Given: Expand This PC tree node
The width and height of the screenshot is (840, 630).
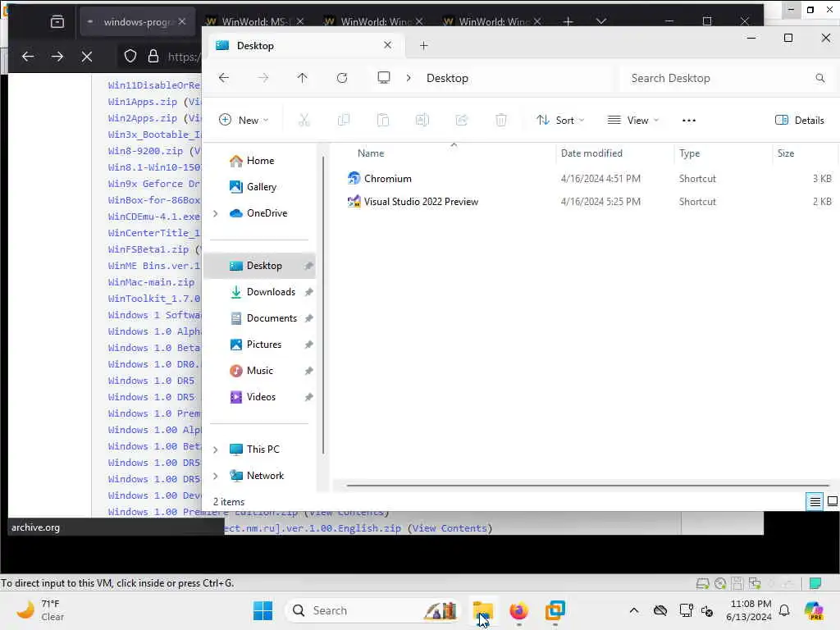Looking at the screenshot, I should (x=216, y=450).
